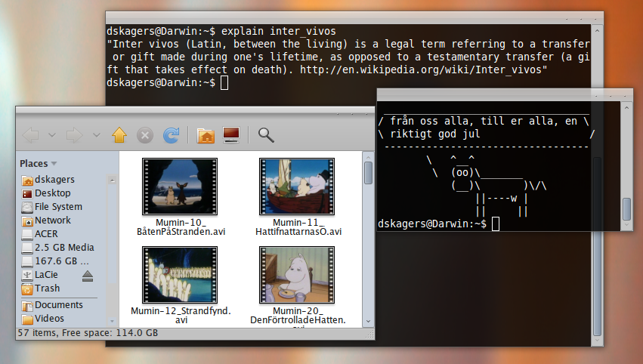
Task: Click the scroll up arrow of cowsay terminal
Action: pyautogui.click(x=626, y=107)
